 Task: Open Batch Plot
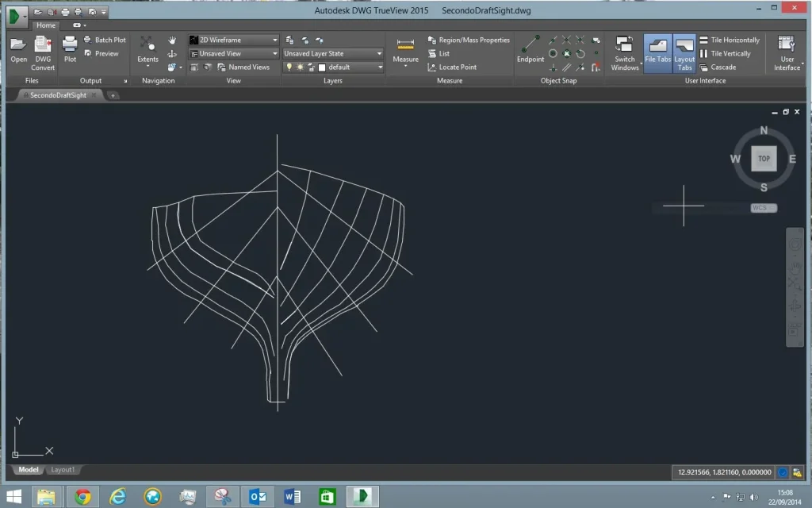pyautogui.click(x=105, y=40)
